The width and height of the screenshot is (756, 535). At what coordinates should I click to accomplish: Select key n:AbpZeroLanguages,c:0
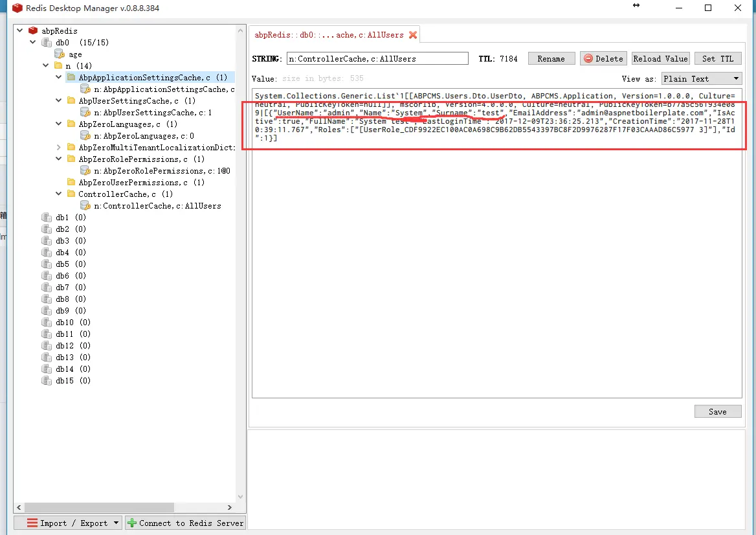pyautogui.click(x=144, y=136)
